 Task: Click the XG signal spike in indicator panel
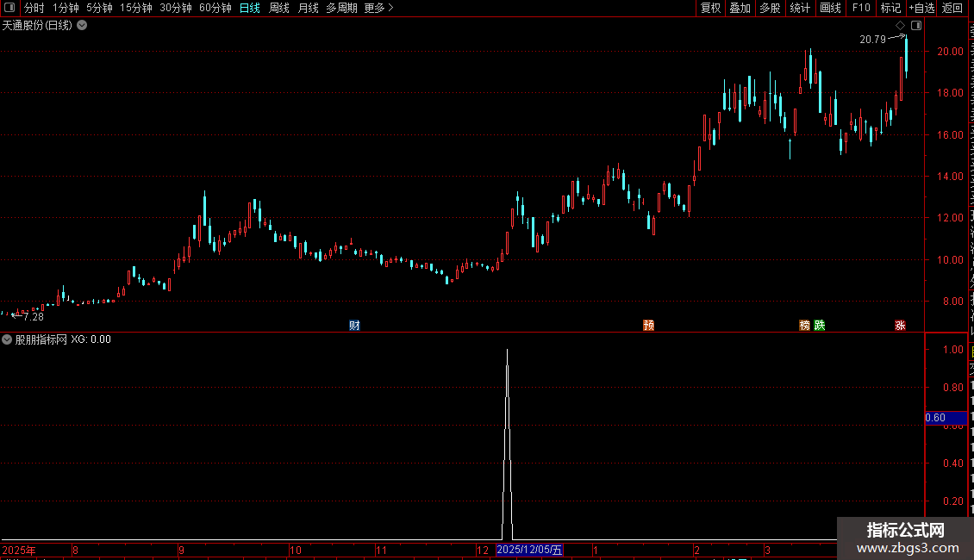point(508,445)
